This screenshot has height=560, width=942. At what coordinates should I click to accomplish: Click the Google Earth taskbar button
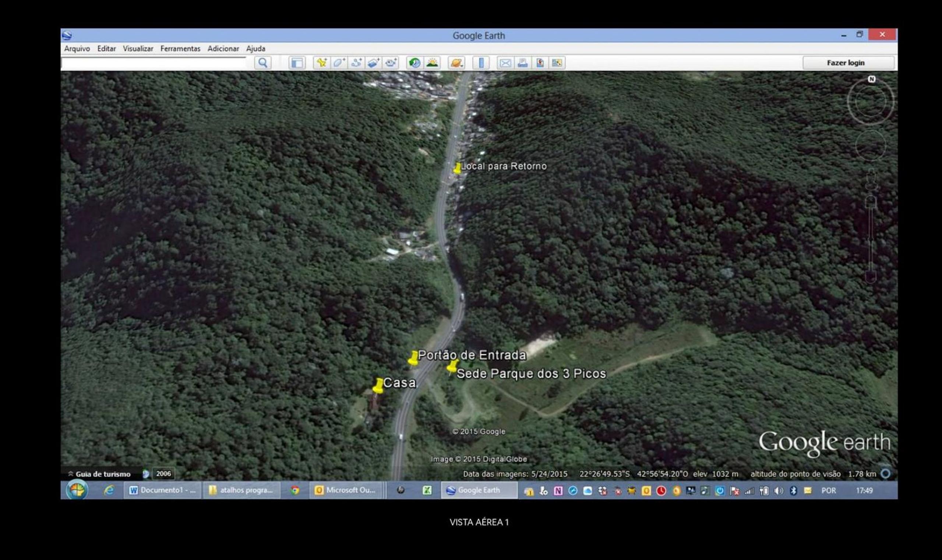479,490
